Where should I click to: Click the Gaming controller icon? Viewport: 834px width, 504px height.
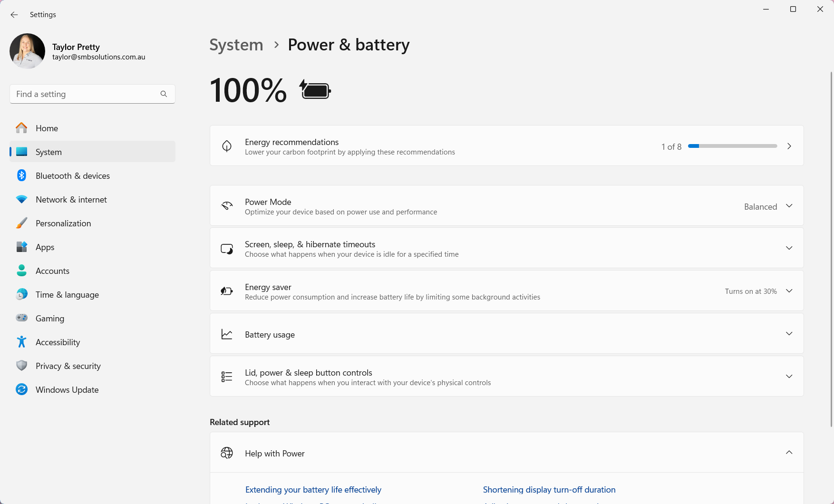[x=21, y=318]
